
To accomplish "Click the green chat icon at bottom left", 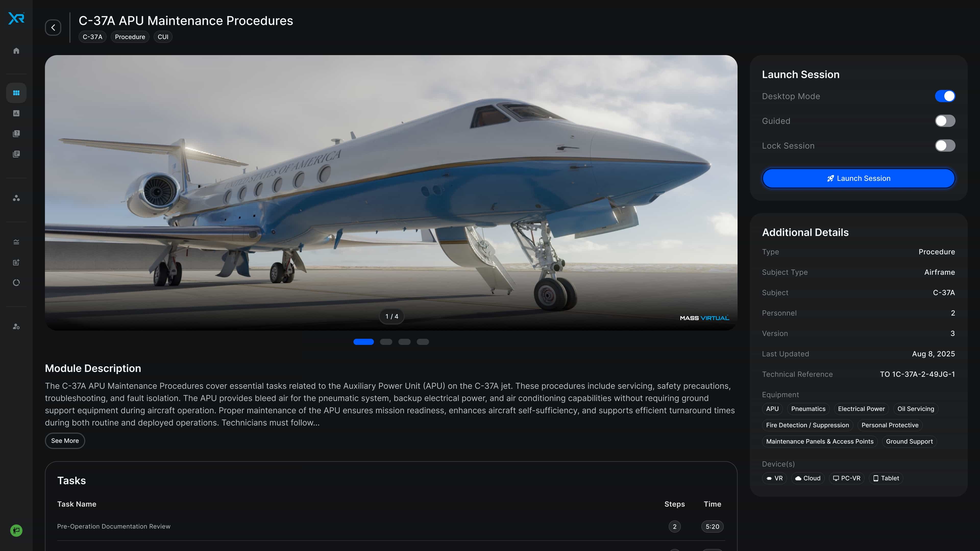I will point(16,531).
